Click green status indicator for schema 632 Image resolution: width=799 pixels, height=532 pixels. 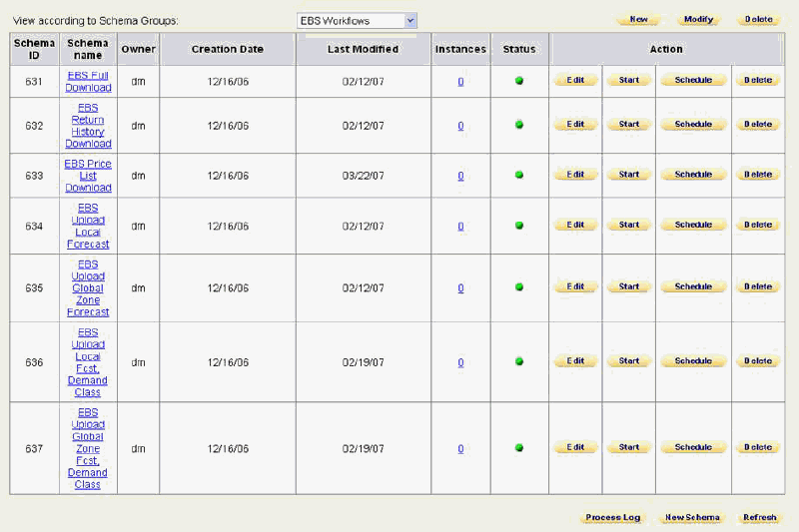pyautogui.click(x=519, y=125)
